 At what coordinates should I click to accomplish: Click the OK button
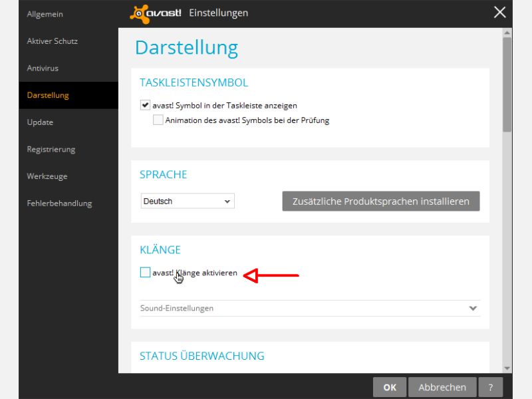(x=390, y=387)
